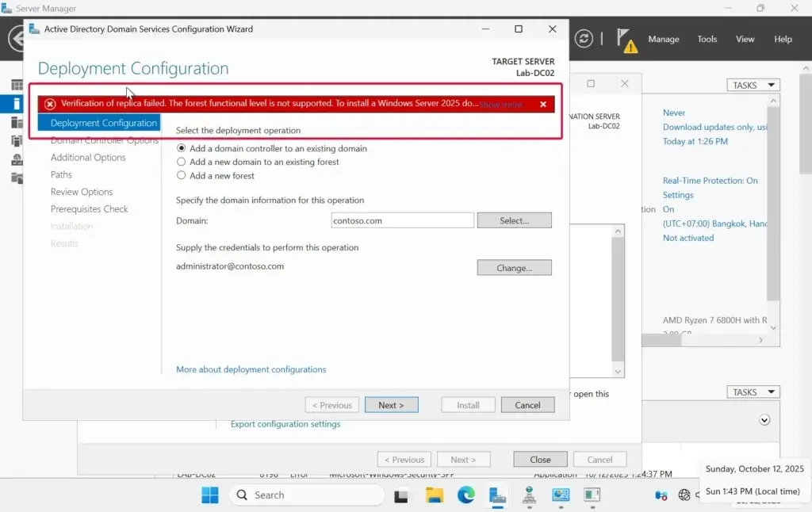Image resolution: width=812 pixels, height=512 pixels.
Task: Dismiss the red error banner with X
Action: tap(543, 105)
